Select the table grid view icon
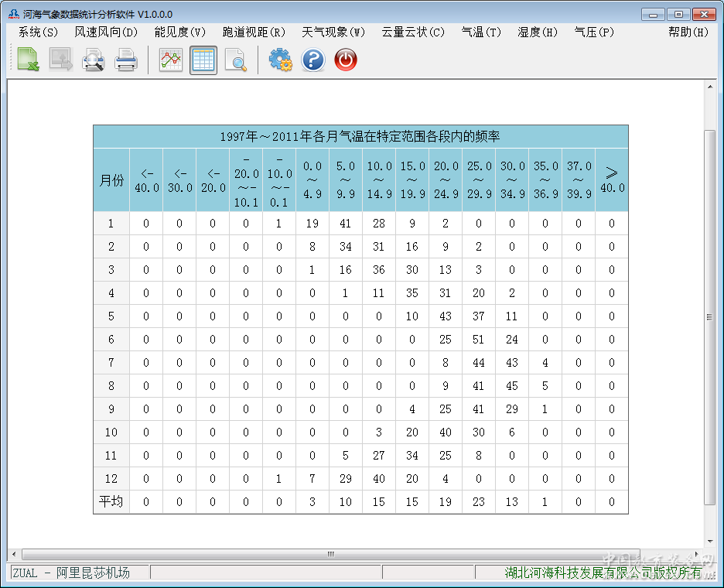Viewport: 724px width, 588px height. coord(203,60)
